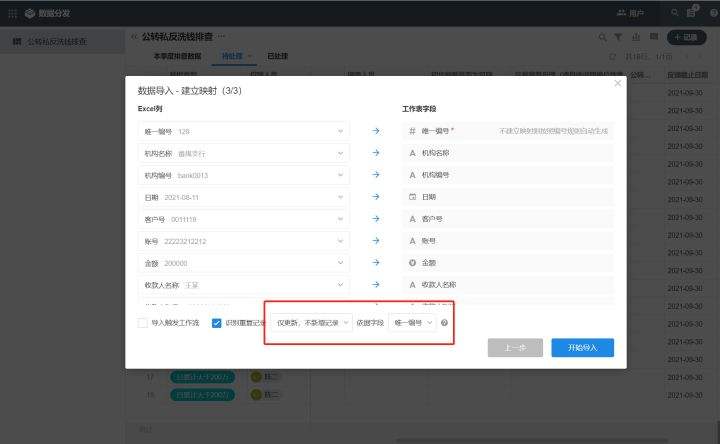Click the statistics chart icon
This screenshot has width=720, height=444.
point(636,37)
